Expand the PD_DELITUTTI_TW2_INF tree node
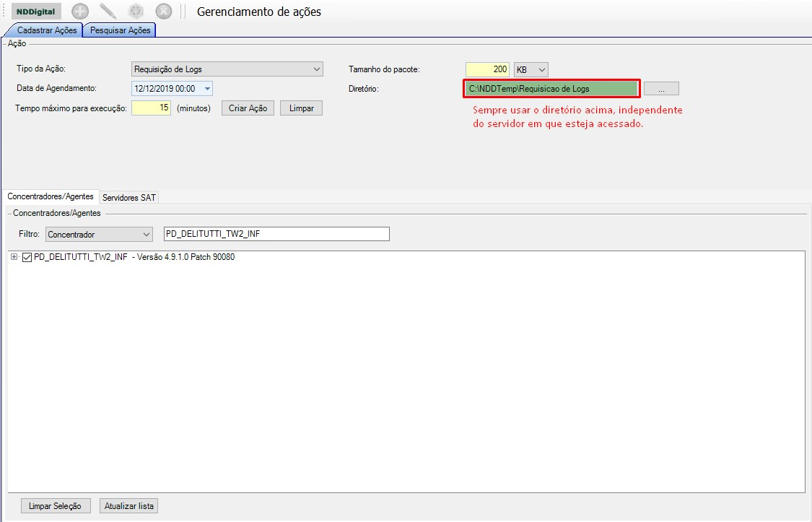The image size is (812, 522). (x=14, y=258)
